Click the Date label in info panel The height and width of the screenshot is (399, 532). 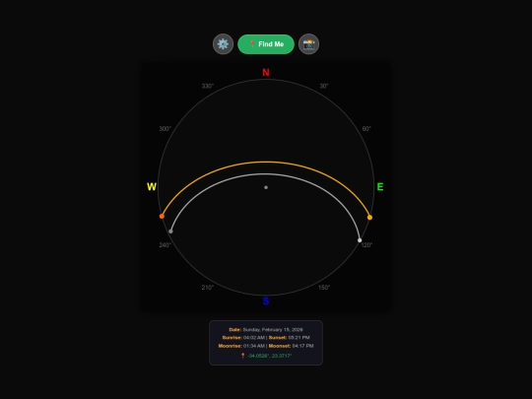[234, 329]
